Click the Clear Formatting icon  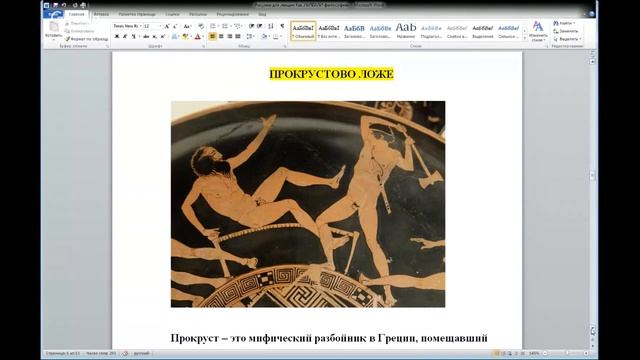point(201,26)
